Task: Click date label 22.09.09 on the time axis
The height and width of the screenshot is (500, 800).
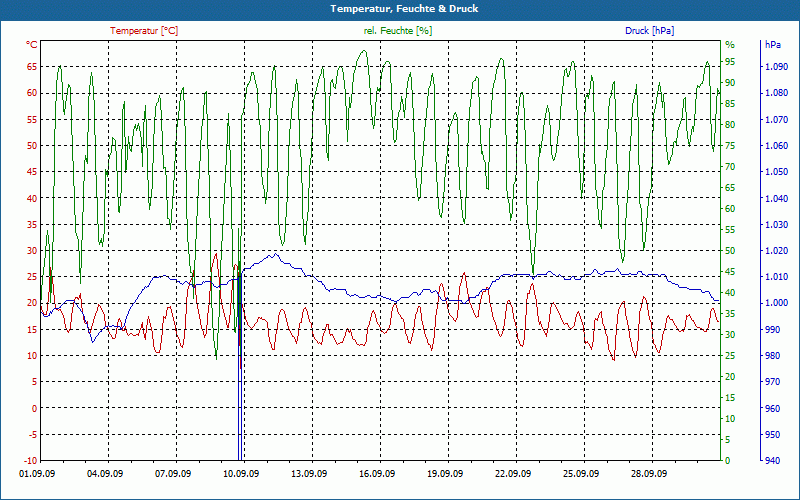Action: (513, 473)
